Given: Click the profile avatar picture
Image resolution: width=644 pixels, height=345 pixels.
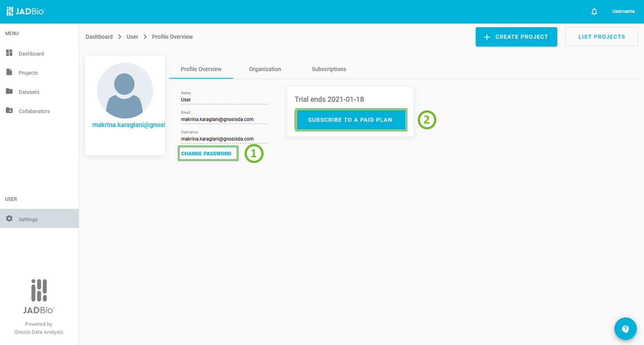Looking at the screenshot, I should tap(125, 90).
